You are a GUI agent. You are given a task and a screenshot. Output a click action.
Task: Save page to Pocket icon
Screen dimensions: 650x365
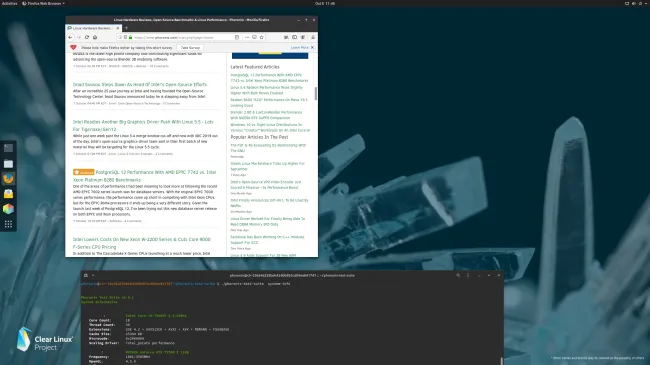(254, 37)
